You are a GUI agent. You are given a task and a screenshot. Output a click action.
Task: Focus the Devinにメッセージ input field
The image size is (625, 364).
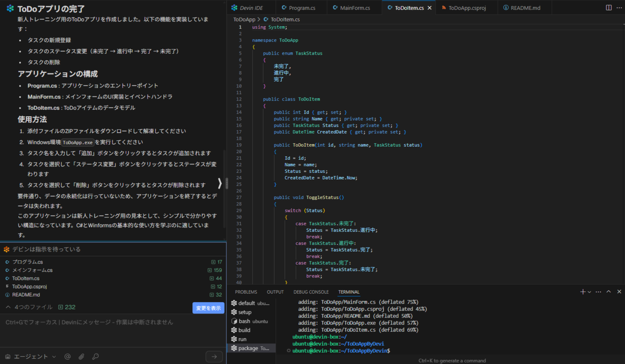tap(113, 322)
